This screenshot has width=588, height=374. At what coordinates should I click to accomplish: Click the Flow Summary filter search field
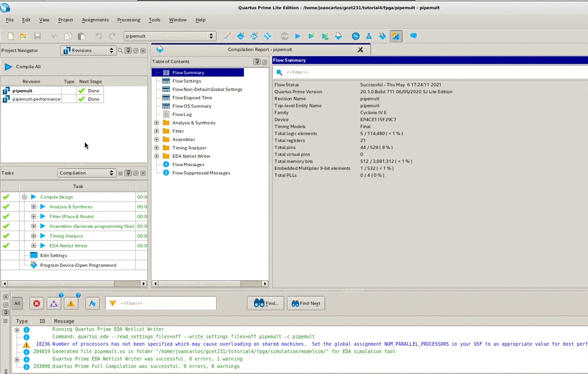(431, 72)
